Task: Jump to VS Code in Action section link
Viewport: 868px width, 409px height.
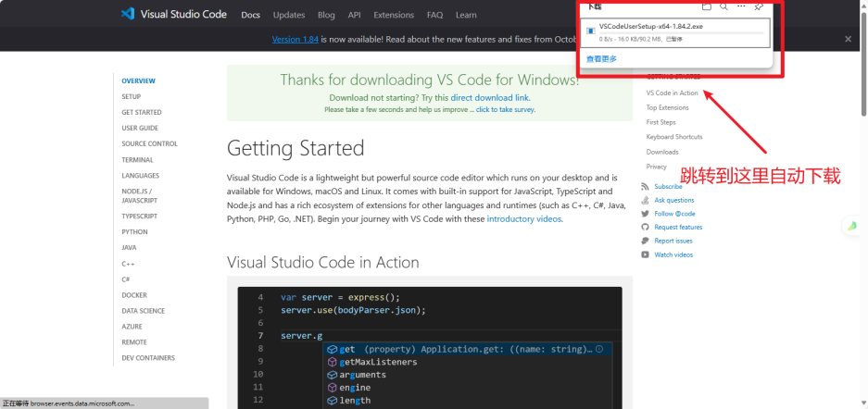Action: [672, 93]
